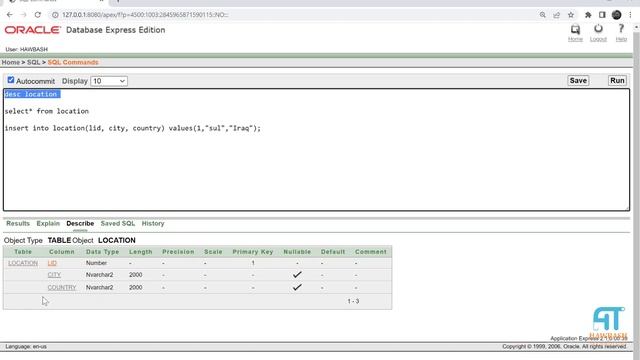Screen dimensions: 640x360
Task: Switch to the Explain tab
Action: [x=48, y=223]
